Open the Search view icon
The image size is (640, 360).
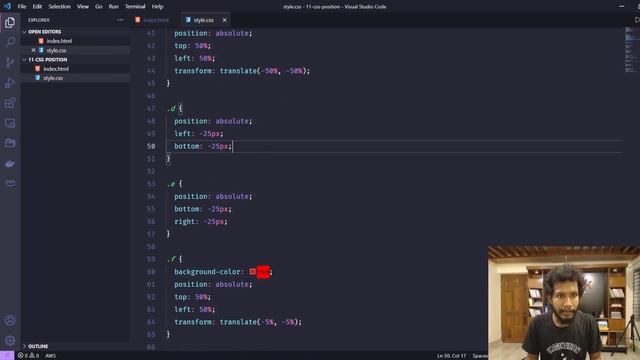click(x=10, y=42)
